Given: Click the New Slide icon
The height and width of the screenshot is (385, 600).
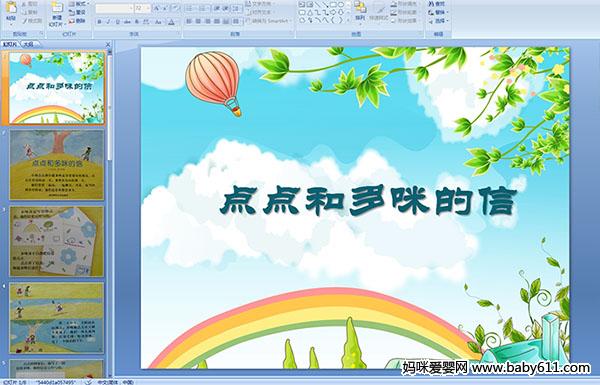Looking at the screenshot, I should click(57, 9).
